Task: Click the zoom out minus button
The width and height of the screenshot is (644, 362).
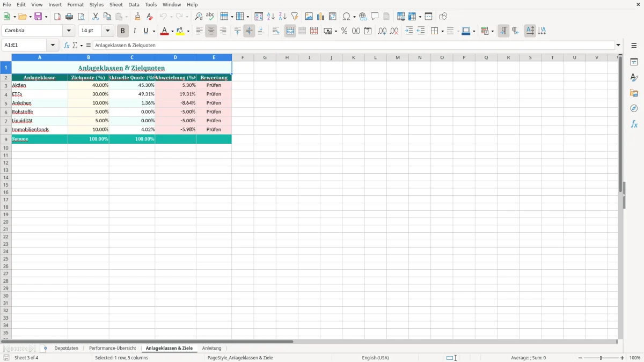Action: coord(580,358)
